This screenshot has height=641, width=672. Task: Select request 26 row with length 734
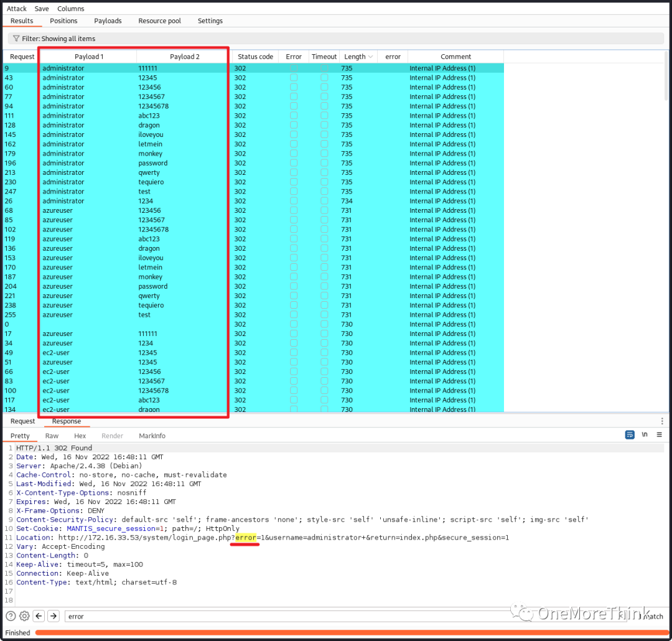tap(253, 201)
